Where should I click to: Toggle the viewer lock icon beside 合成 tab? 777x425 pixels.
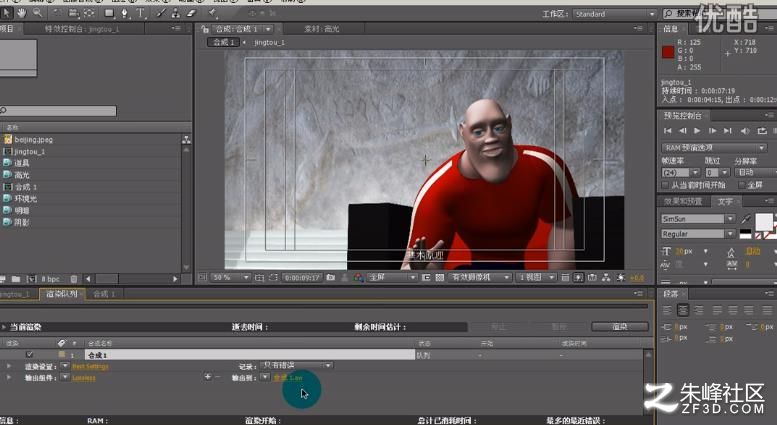(x=205, y=29)
